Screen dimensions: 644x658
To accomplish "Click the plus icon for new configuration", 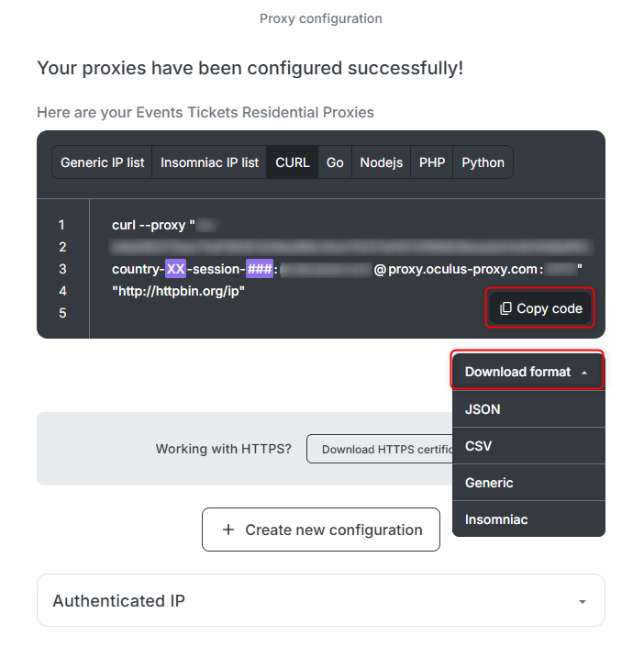I will pyautogui.click(x=228, y=530).
